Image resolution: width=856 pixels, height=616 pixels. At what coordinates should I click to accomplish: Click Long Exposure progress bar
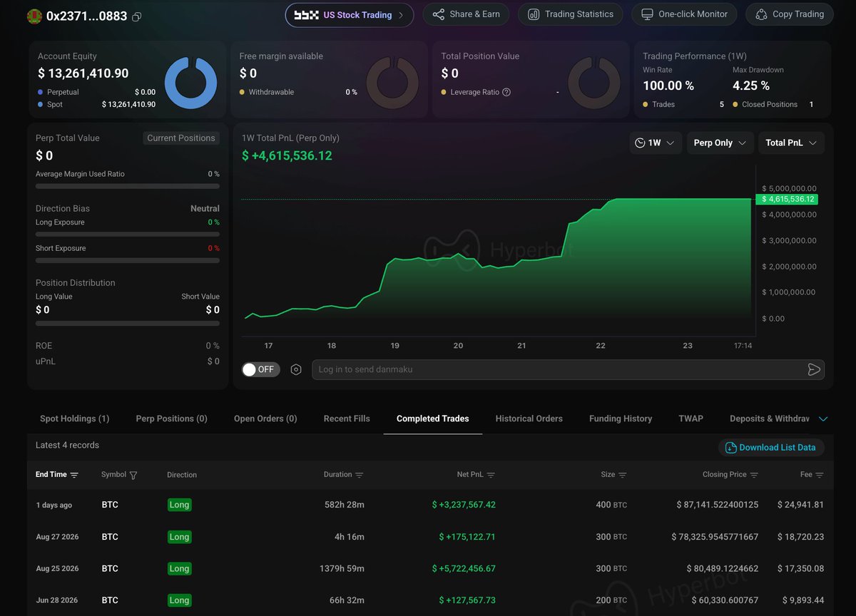point(128,234)
